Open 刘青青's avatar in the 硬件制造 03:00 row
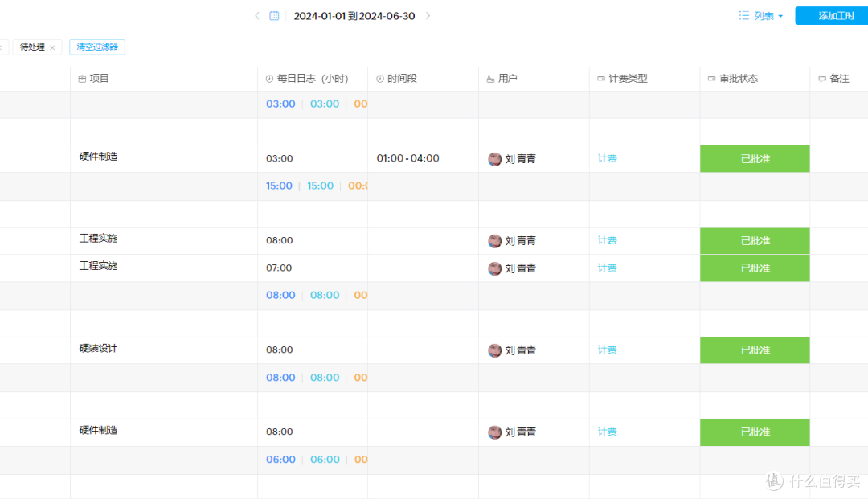The width and height of the screenshot is (868, 499). tap(495, 159)
